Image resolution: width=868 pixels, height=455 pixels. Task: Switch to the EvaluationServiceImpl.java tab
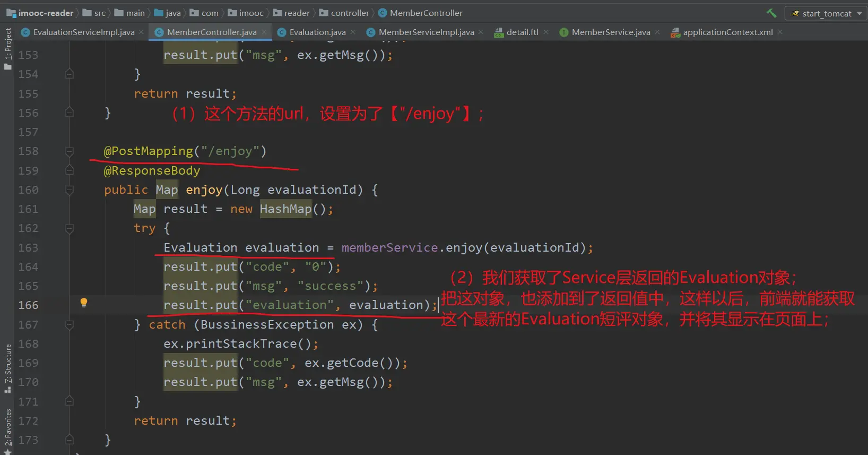(x=83, y=32)
